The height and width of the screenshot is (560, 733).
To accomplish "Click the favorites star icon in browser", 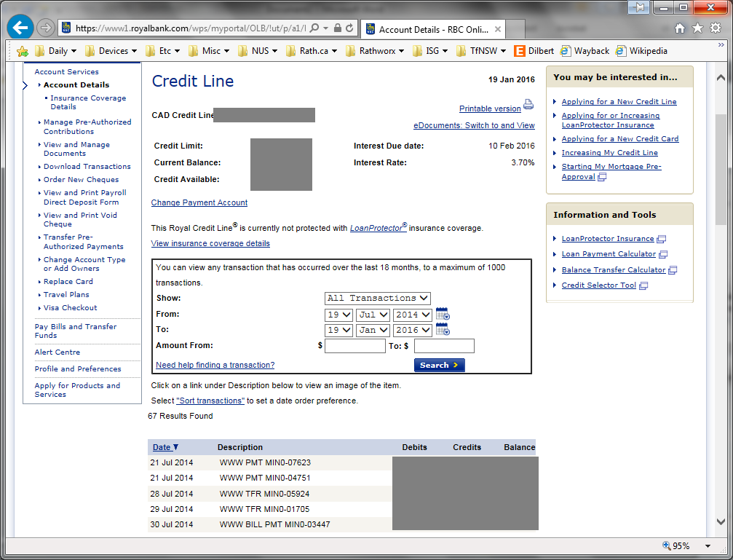I will (697, 28).
